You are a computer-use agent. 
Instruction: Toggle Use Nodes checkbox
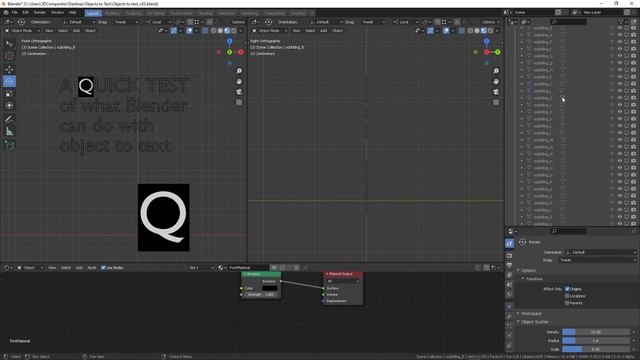click(103, 268)
